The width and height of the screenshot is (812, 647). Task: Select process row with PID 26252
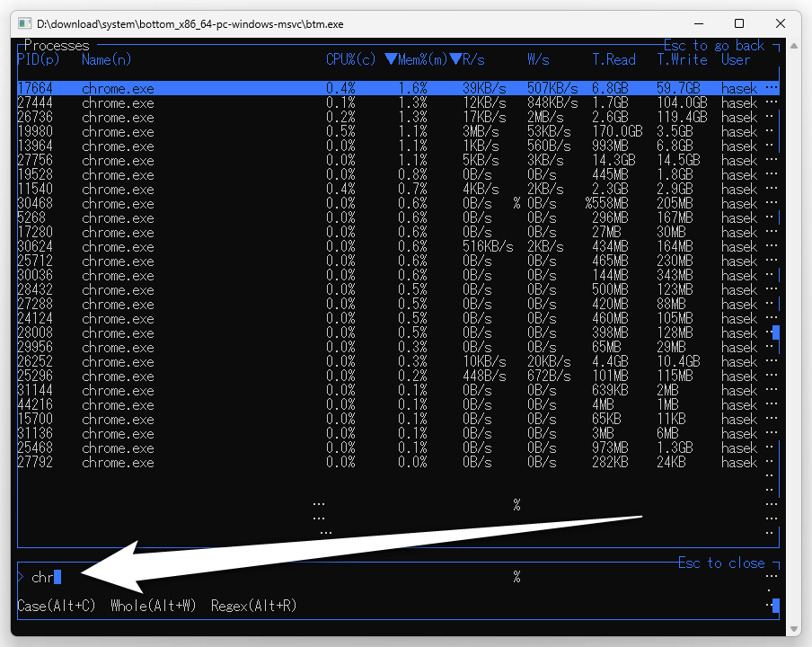[398, 361]
